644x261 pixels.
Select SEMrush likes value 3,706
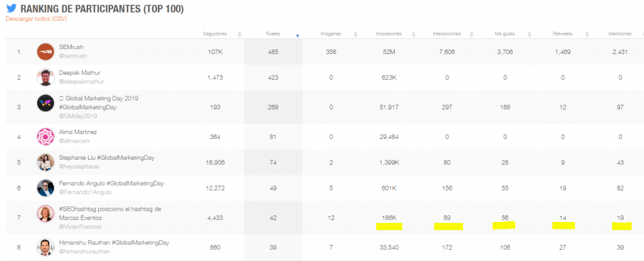(505, 52)
